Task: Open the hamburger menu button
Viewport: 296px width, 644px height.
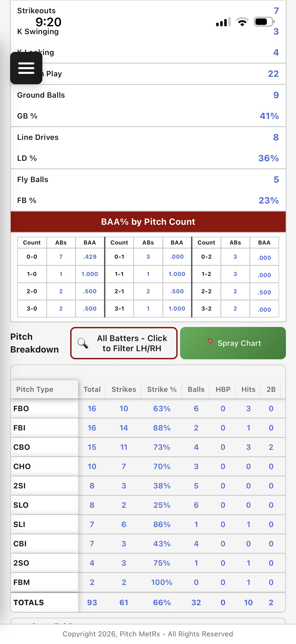Action: click(26, 68)
